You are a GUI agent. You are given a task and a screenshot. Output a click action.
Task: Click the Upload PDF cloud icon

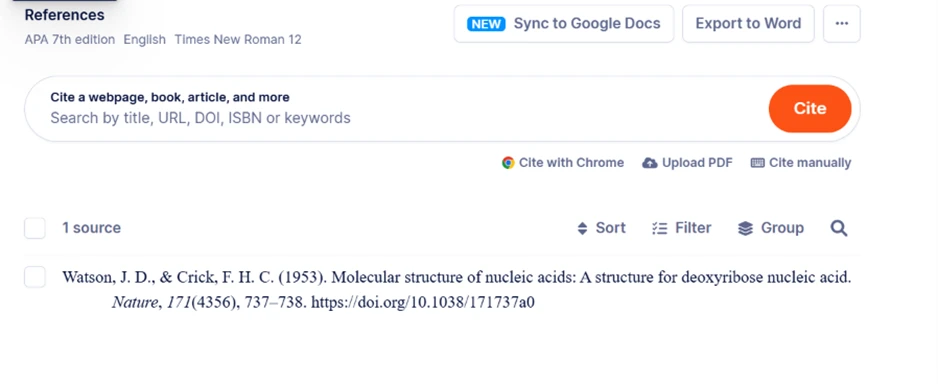(x=650, y=163)
